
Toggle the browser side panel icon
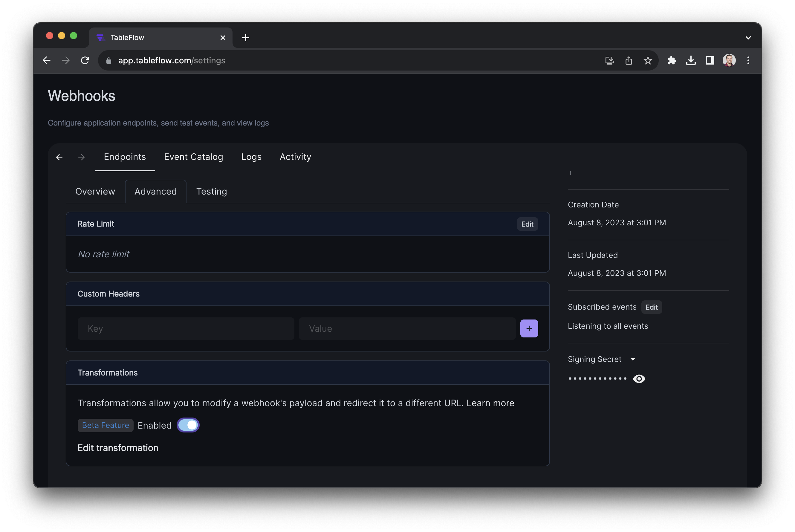pyautogui.click(x=710, y=60)
